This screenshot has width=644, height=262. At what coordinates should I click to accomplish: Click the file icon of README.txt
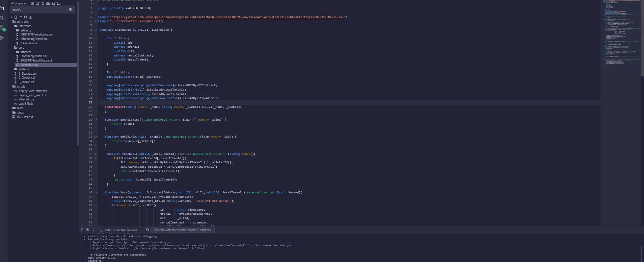tap(14, 117)
